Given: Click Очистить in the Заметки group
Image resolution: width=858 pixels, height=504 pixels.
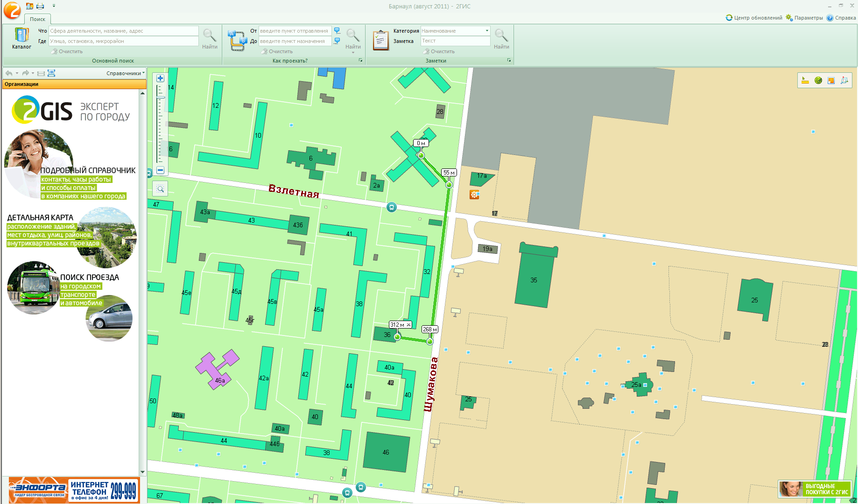Looking at the screenshot, I should pyautogui.click(x=440, y=51).
